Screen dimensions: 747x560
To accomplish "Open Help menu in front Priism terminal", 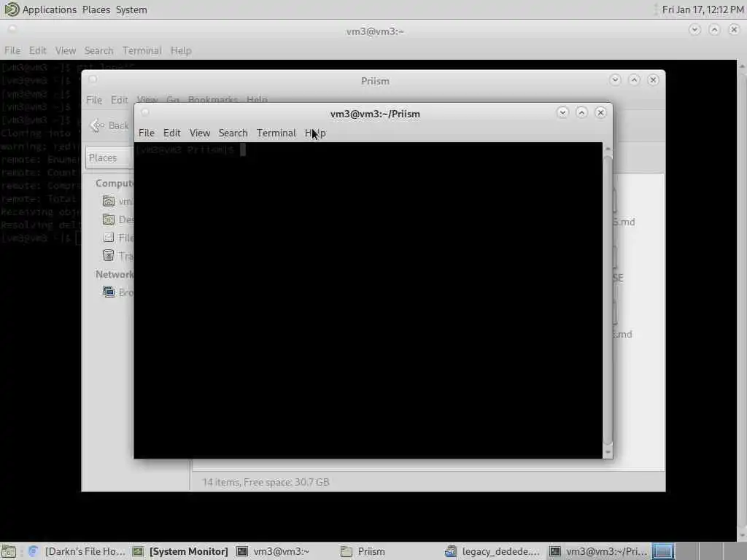I will click(x=315, y=133).
